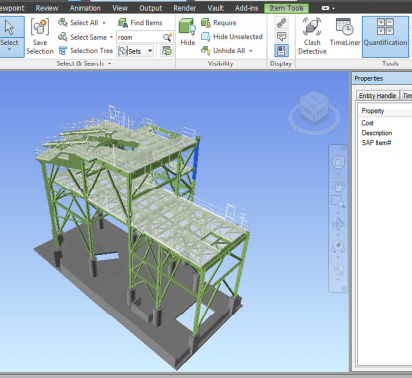
Task: Select the Pan hand tool
Action: [338, 186]
